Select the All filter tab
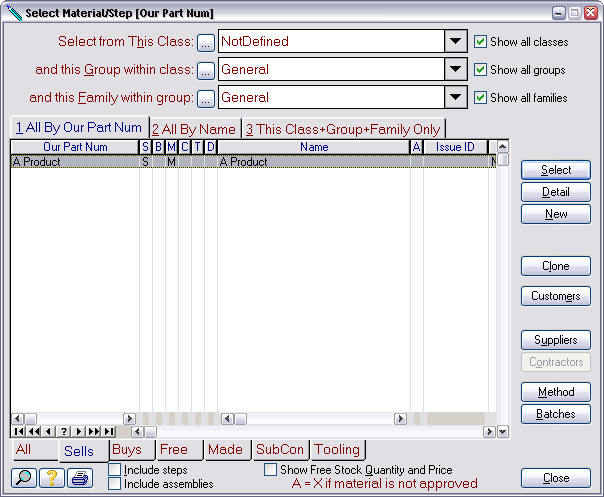 click(35, 450)
